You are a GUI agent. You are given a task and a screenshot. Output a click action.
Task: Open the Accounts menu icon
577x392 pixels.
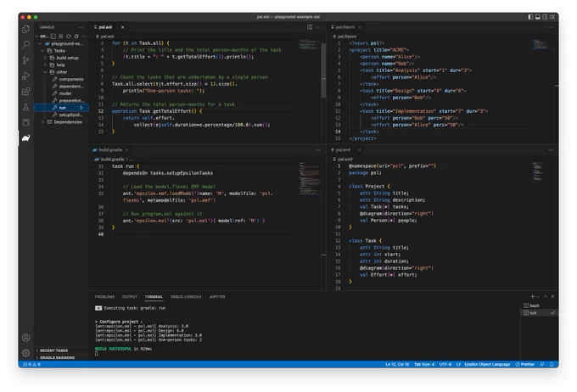click(x=25, y=337)
